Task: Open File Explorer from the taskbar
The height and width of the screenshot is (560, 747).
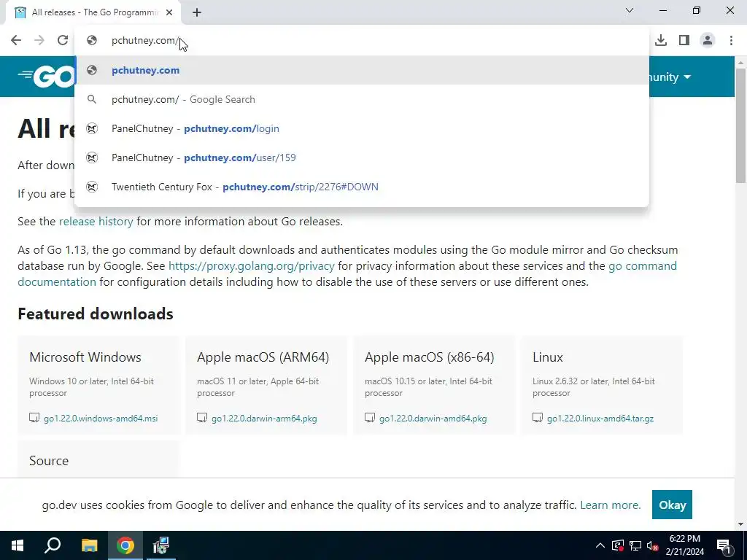Action: click(x=89, y=545)
